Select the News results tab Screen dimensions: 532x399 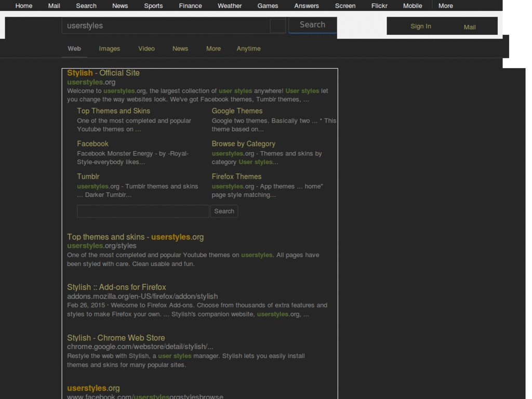coord(180,48)
